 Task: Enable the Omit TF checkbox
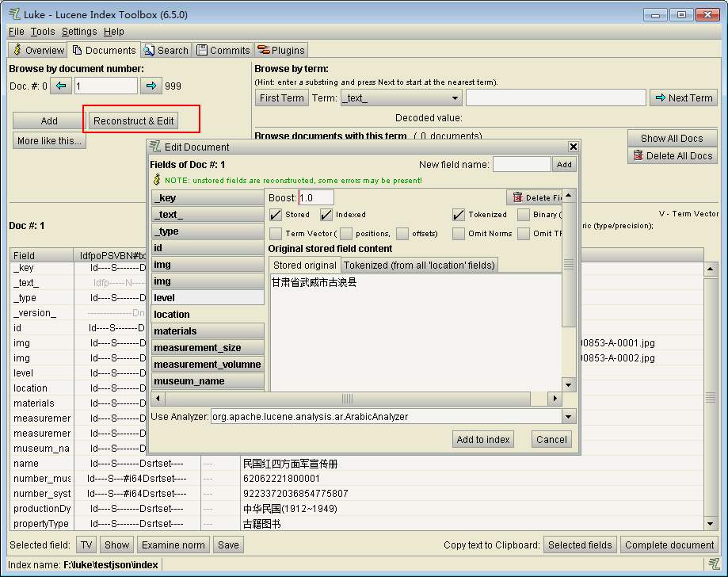(x=524, y=233)
